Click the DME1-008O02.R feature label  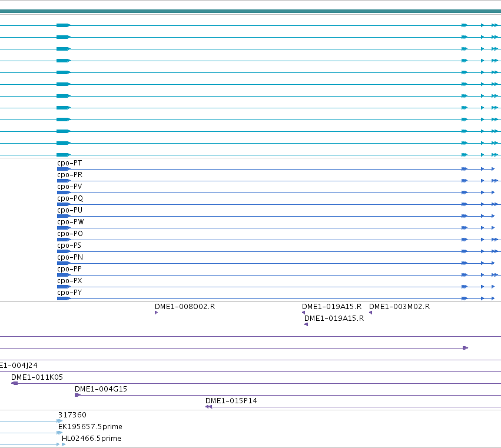185,307
